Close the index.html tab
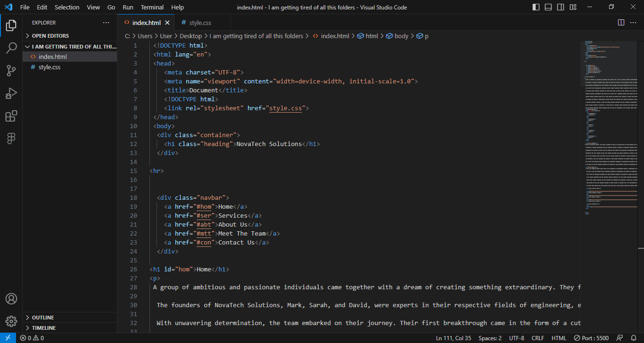This screenshot has height=343, width=644. (x=167, y=23)
